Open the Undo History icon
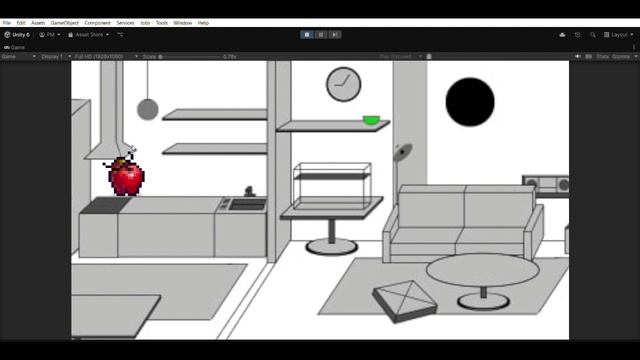Image resolution: width=640 pixels, height=360 pixels. [x=578, y=35]
